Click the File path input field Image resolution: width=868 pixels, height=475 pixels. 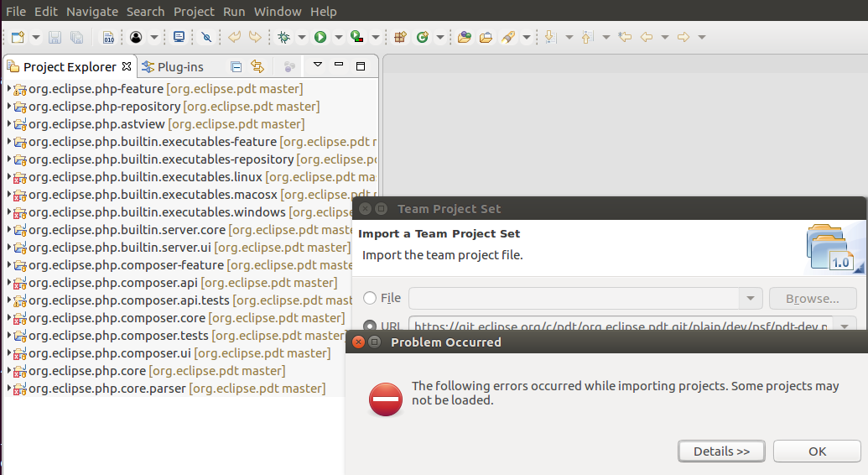coord(574,298)
